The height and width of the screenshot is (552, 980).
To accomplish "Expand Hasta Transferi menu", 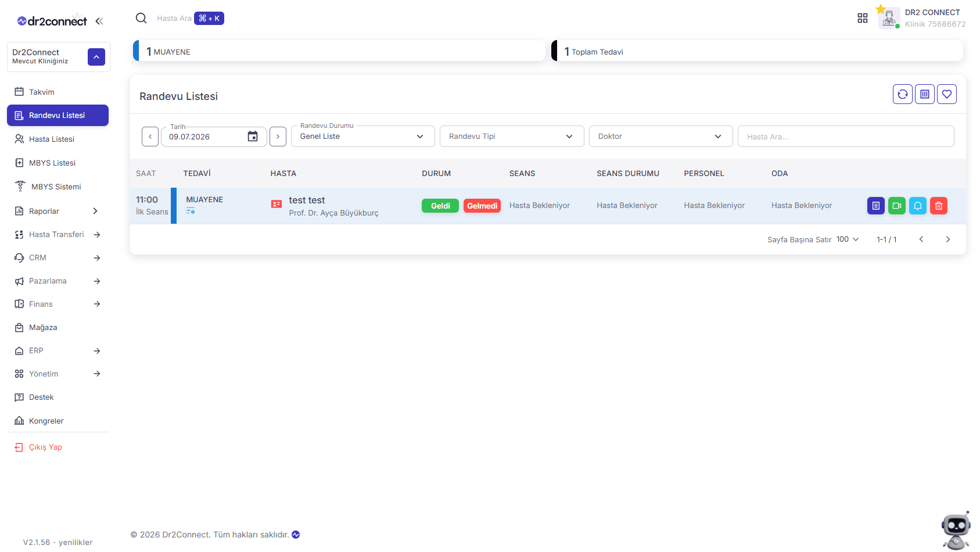I will 58,234.
